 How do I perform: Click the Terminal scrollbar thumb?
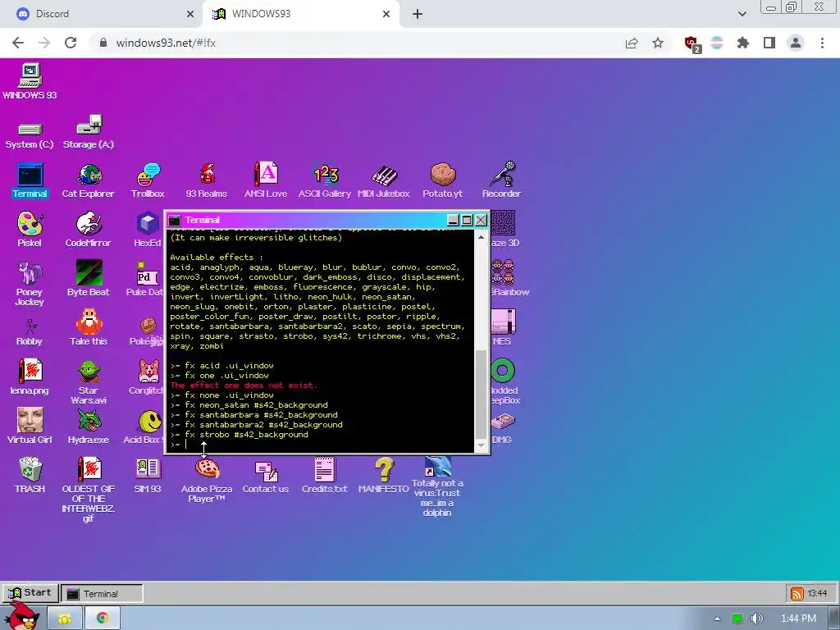tap(481, 395)
